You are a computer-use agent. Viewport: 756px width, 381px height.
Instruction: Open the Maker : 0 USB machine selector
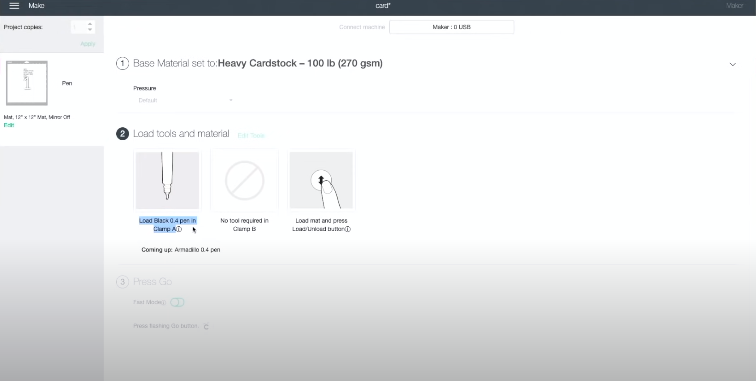pos(451,27)
